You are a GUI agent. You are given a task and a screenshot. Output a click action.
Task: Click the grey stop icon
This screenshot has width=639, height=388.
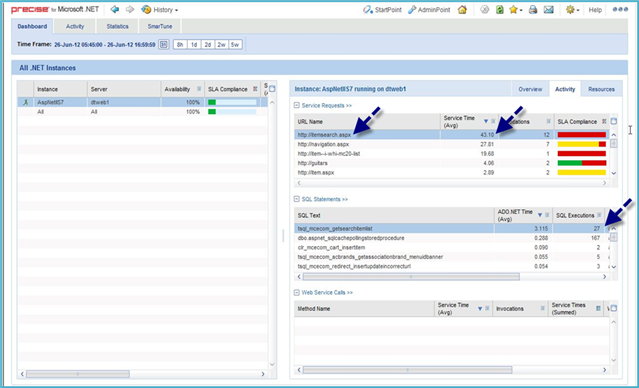coord(484,10)
